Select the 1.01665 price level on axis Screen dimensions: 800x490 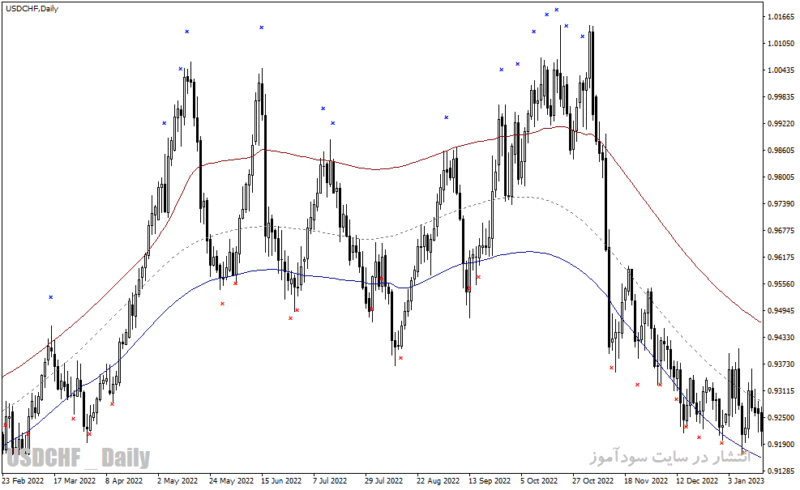tap(781, 17)
